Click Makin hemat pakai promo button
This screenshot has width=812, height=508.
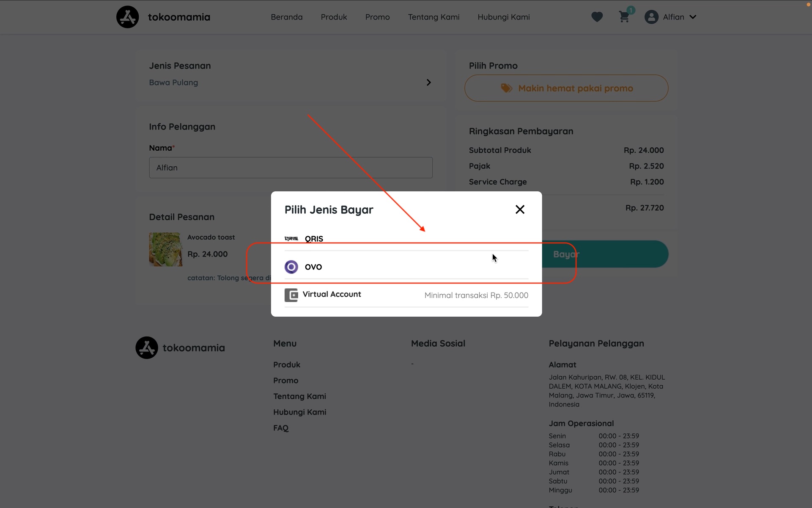click(x=566, y=88)
